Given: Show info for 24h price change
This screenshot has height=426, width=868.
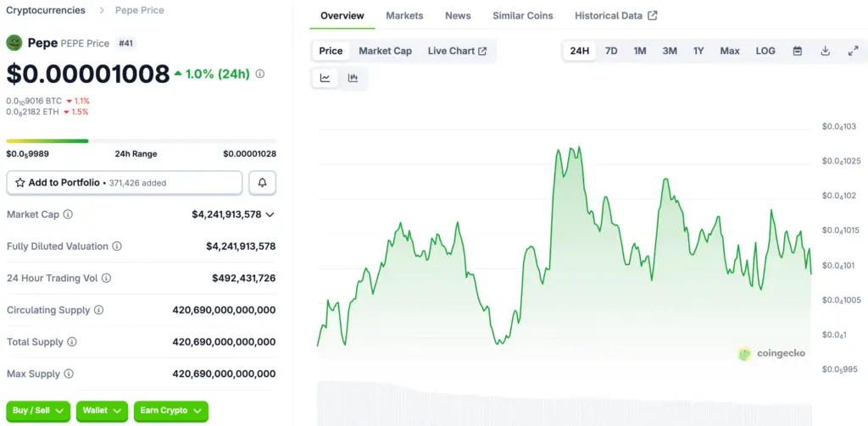Looking at the screenshot, I should coord(259,74).
